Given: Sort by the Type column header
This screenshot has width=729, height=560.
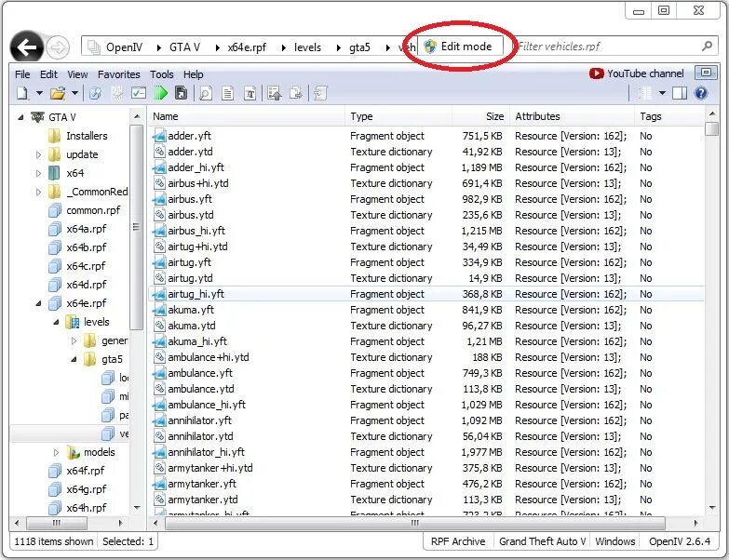Looking at the screenshot, I should coord(398,116).
